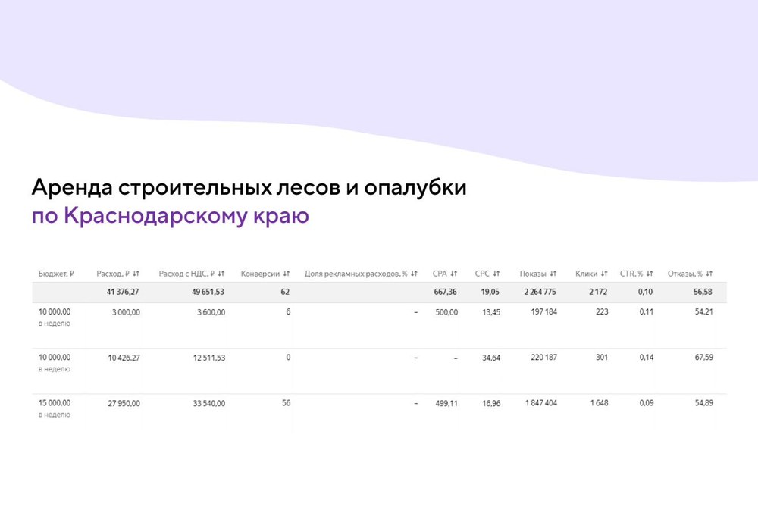Select CTR cell 0,11
The height and width of the screenshot is (532, 758).
coord(647,312)
